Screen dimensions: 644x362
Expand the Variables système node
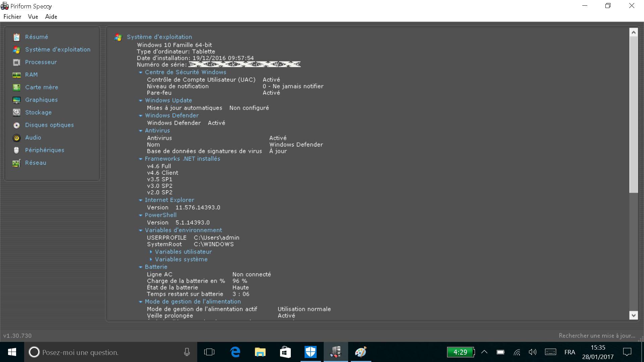coord(151,259)
